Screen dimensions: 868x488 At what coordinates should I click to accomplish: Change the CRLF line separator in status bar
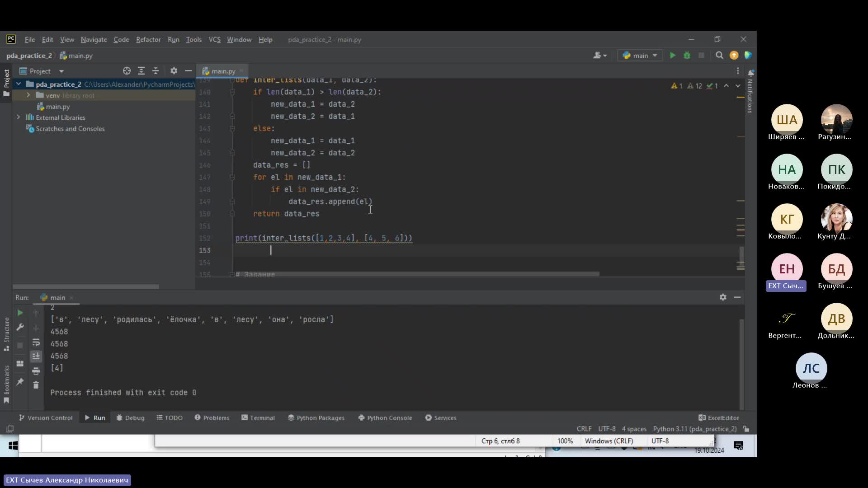584,429
